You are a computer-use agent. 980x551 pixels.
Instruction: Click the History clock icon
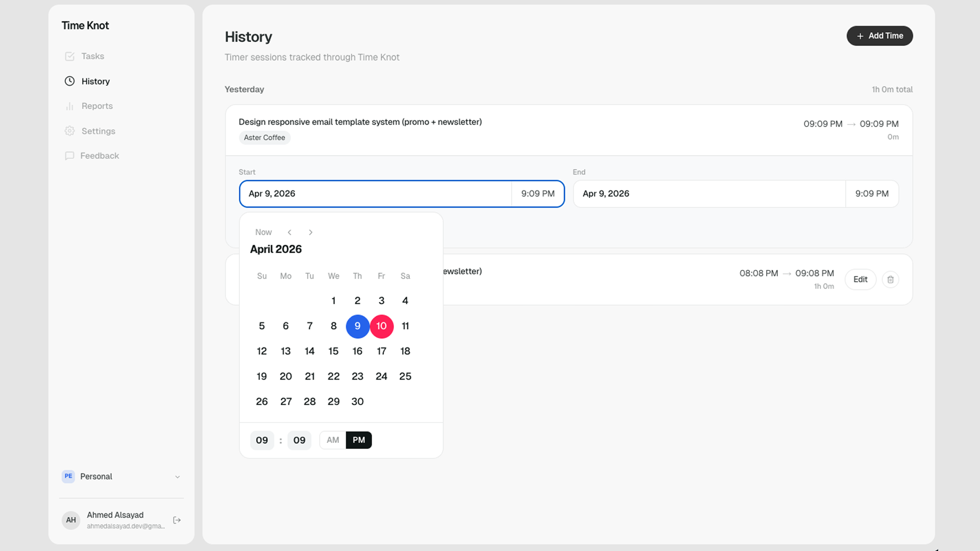[x=69, y=81]
